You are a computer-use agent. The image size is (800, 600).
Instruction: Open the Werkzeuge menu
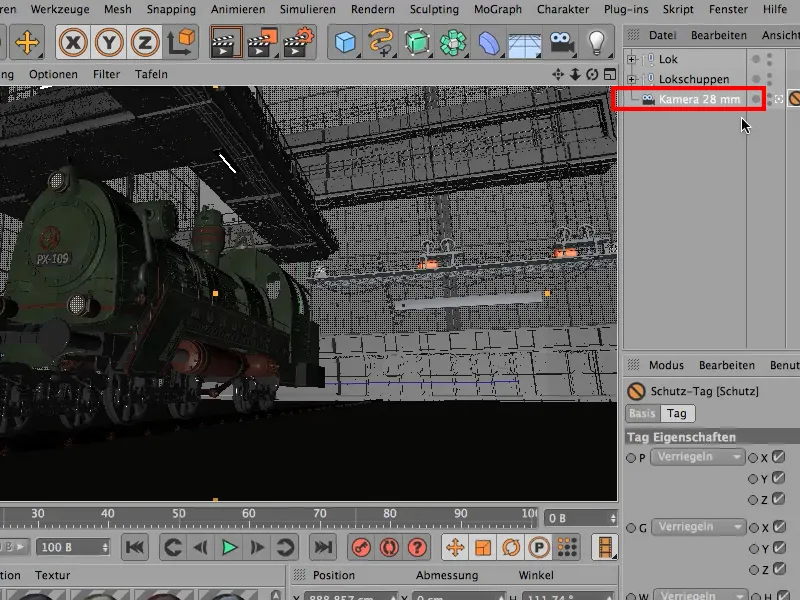[60, 9]
